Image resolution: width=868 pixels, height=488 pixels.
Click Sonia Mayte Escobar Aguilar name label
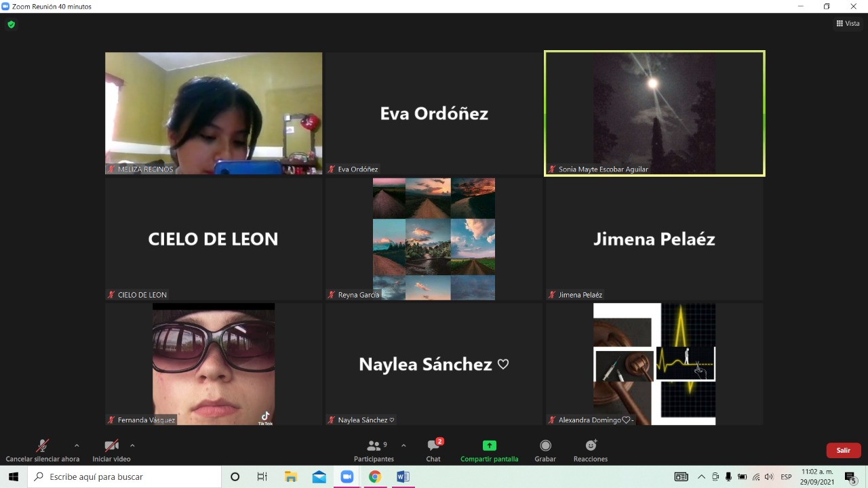[x=604, y=169]
